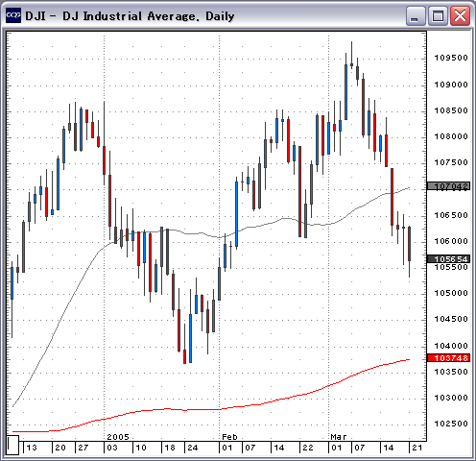Click the 108000 price axis label
The width and height of the screenshot is (476, 461).
click(x=451, y=136)
